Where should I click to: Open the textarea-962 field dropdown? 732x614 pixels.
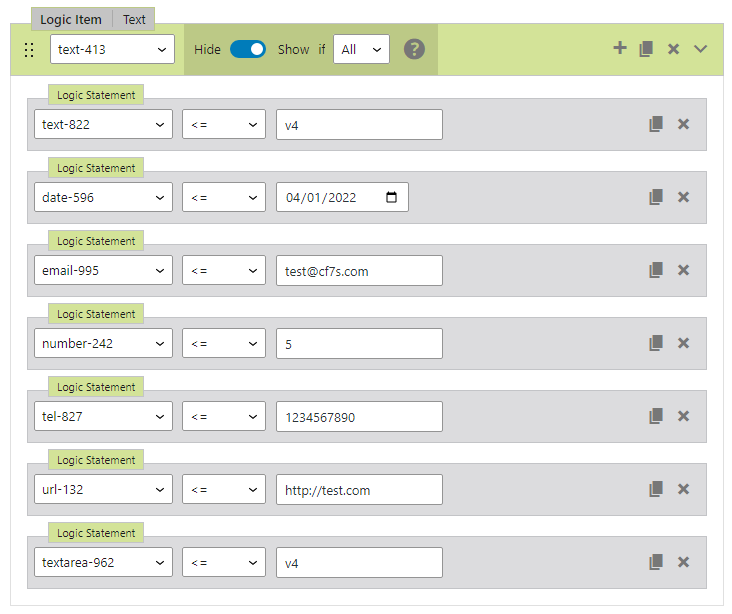point(103,562)
